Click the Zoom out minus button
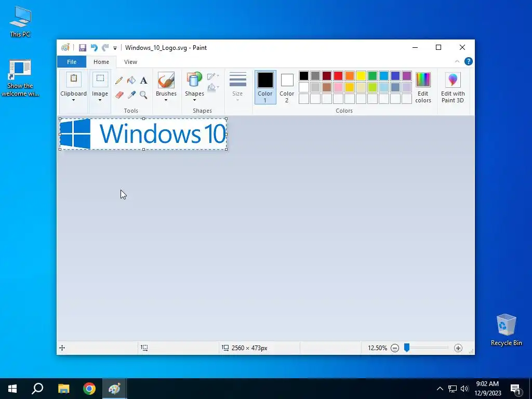Viewport: 532px width, 399px height. 395,348
